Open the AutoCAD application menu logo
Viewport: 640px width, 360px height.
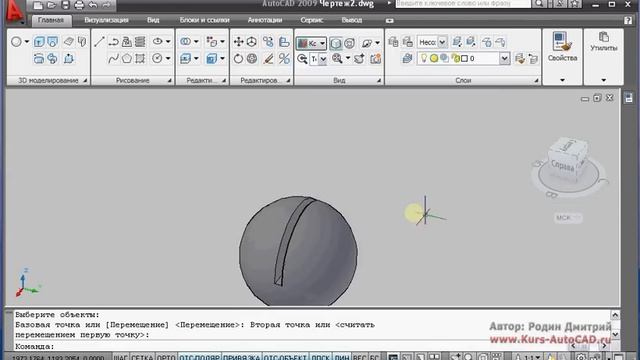(x=15, y=11)
